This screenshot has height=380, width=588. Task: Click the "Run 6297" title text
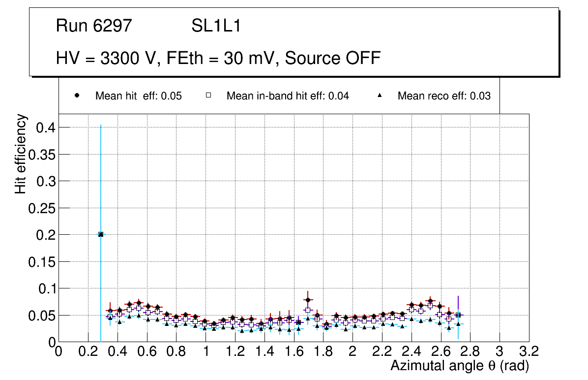94,26
